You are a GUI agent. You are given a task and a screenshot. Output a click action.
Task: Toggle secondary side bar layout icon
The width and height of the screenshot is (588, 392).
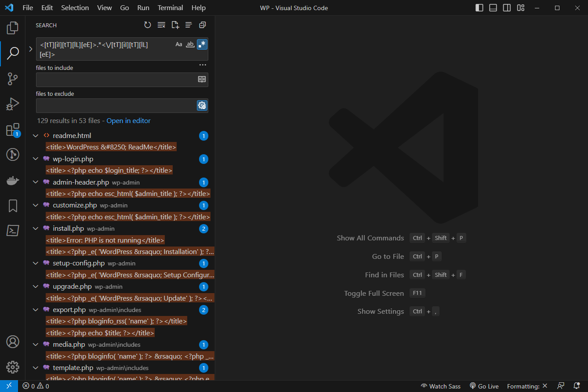pos(507,8)
